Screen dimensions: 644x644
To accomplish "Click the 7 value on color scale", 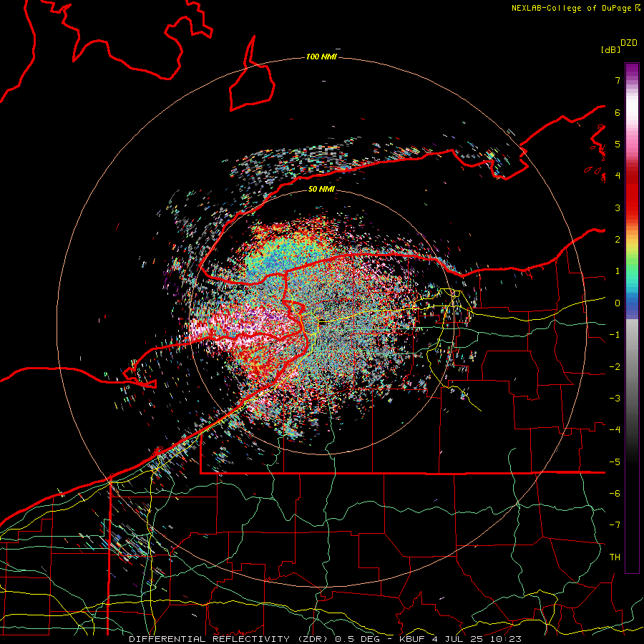I will click(x=618, y=80).
